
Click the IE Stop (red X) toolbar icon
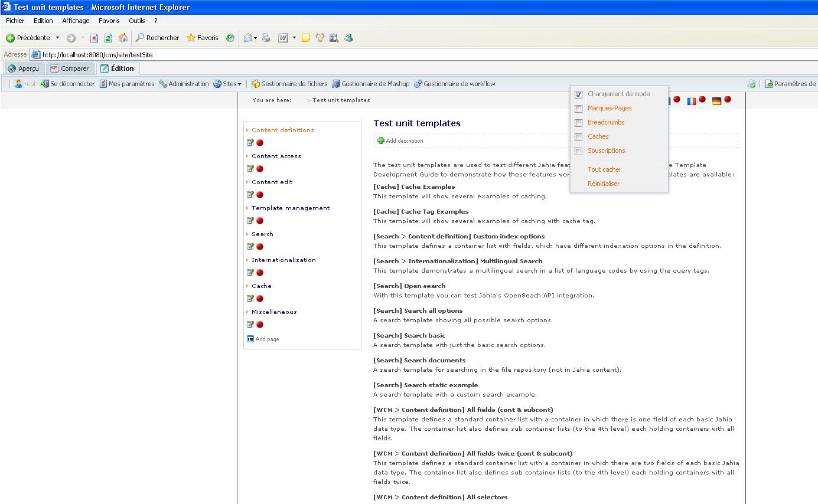coord(94,38)
